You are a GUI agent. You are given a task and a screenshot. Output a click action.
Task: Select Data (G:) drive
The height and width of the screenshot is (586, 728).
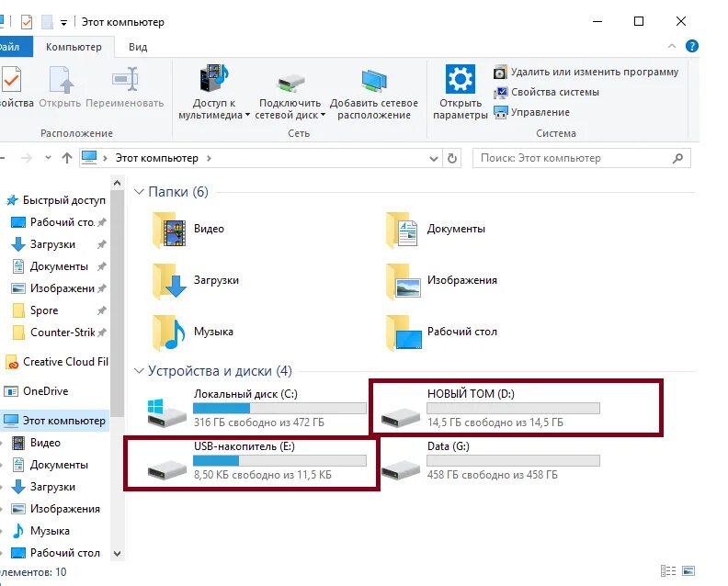point(490,461)
